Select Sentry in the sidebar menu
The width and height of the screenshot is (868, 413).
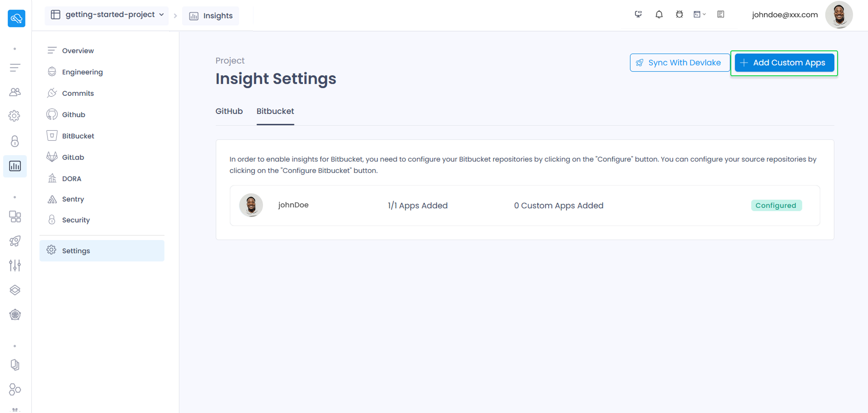click(73, 199)
